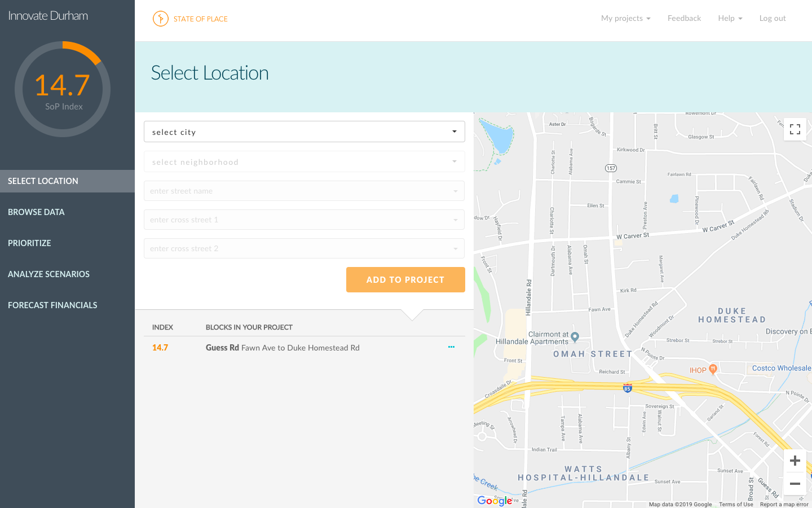This screenshot has width=812, height=508.
Task: Click Report a map error link
Action: point(784,505)
